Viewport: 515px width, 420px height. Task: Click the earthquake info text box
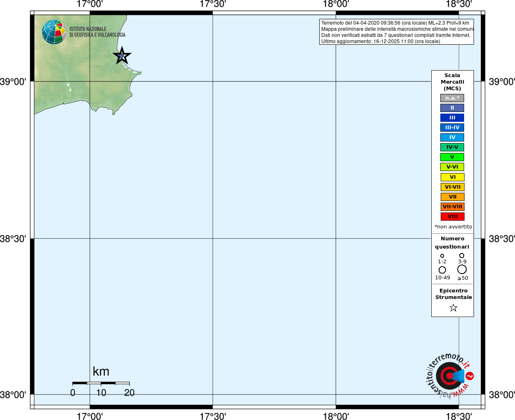(x=396, y=32)
